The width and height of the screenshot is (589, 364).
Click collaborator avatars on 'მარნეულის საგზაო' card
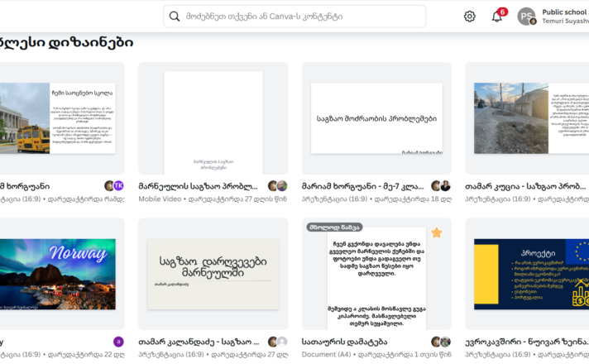[278, 185]
